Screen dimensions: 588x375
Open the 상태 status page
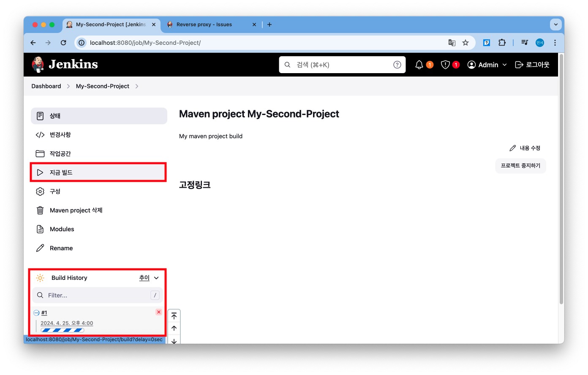99,116
